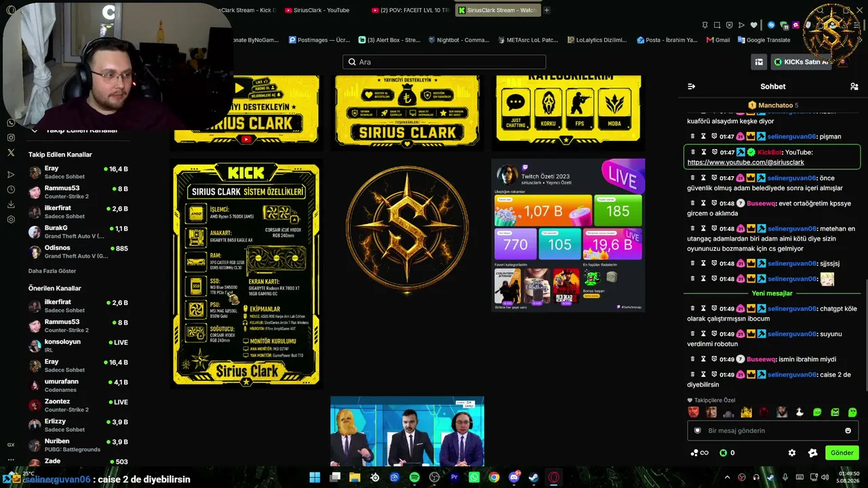Open OBS Studio from the taskbar
Image resolution: width=868 pixels, height=488 pixels.
[x=435, y=477]
